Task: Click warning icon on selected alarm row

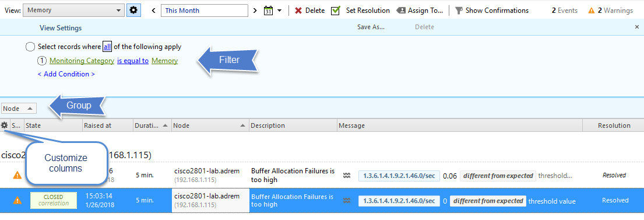Action: coord(17,201)
